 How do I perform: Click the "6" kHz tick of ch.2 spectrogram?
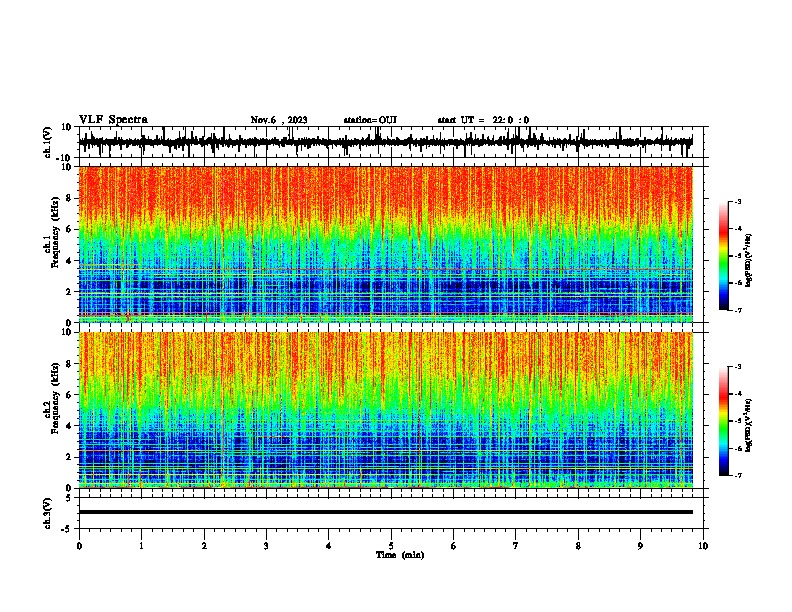click(x=69, y=395)
